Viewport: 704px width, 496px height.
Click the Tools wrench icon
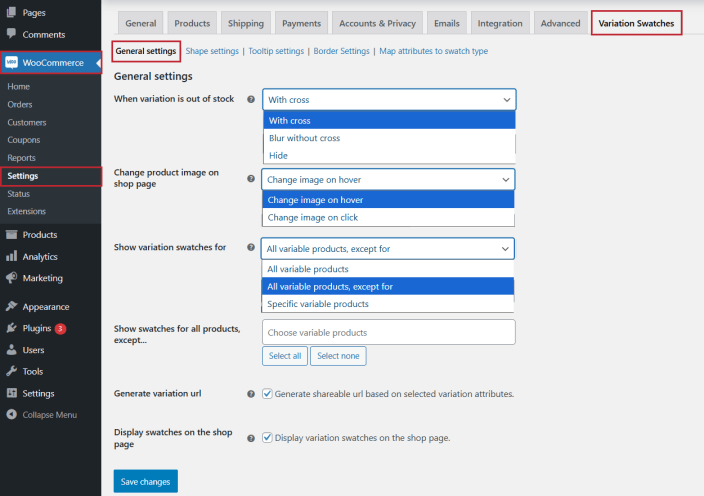click(11, 371)
